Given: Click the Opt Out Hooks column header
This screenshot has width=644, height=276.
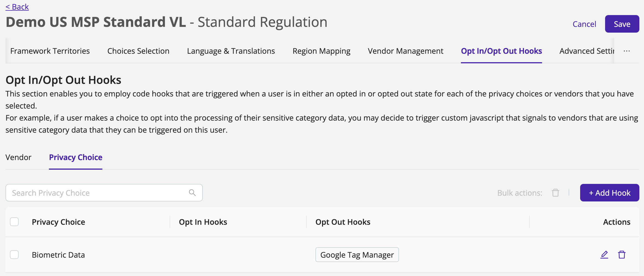Looking at the screenshot, I should click(343, 222).
